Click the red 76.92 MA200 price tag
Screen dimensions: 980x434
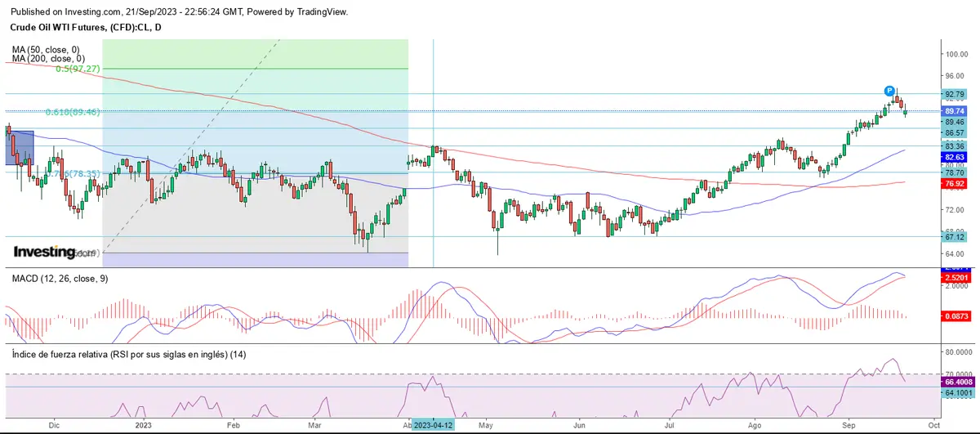pos(954,185)
